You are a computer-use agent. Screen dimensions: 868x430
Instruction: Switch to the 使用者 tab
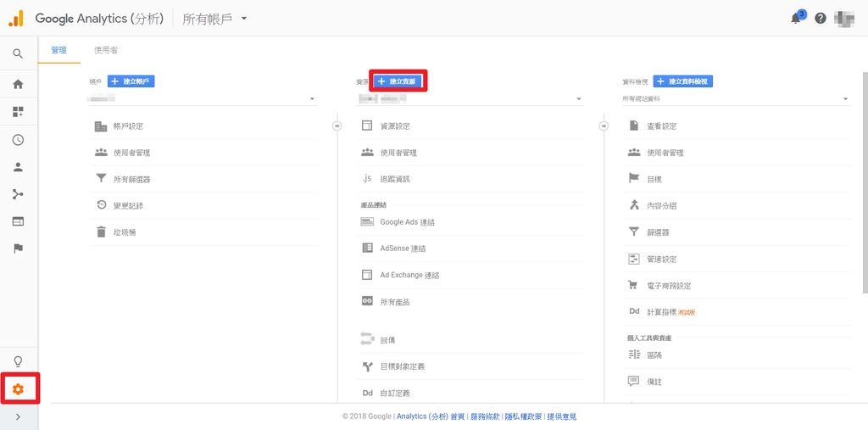click(x=106, y=50)
